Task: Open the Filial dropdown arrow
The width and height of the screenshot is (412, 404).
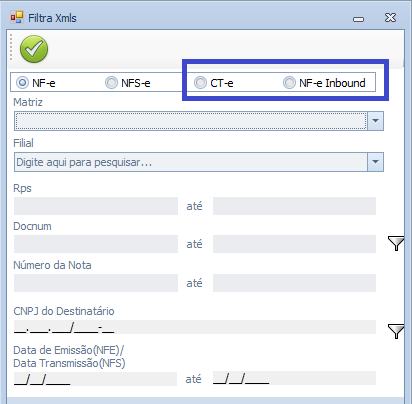Action: [x=376, y=162]
